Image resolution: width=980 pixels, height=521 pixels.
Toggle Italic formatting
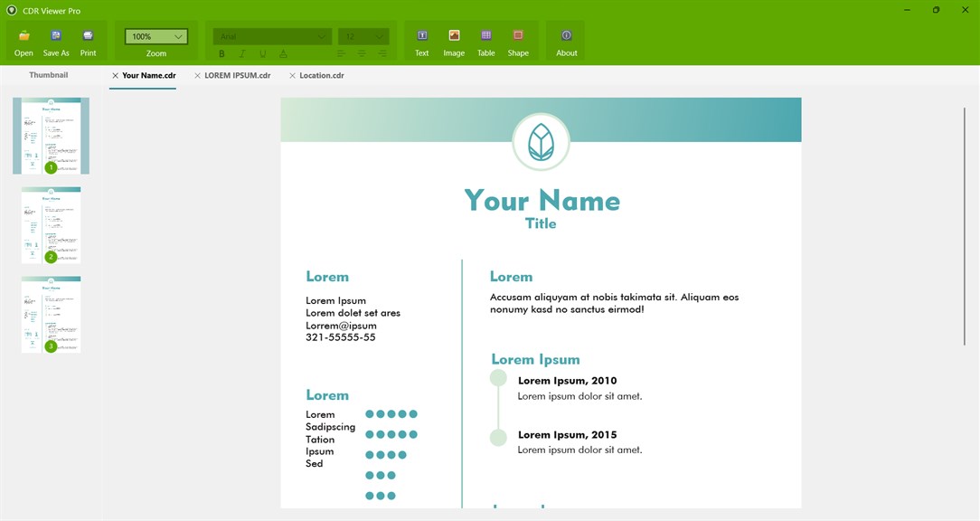(x=242, y=53)
